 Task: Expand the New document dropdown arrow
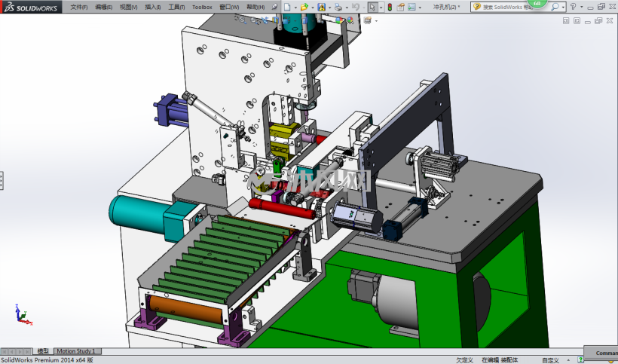[x=295, y=7]
